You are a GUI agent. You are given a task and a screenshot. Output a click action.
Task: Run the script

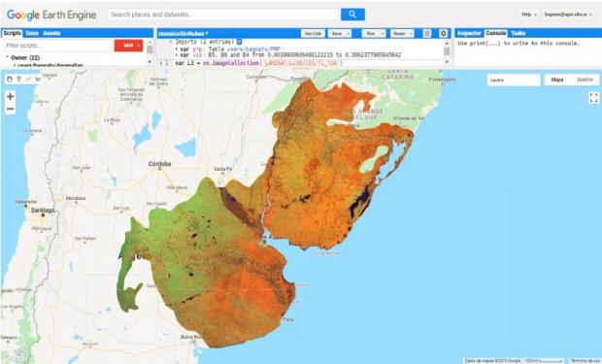click(371, 33)
